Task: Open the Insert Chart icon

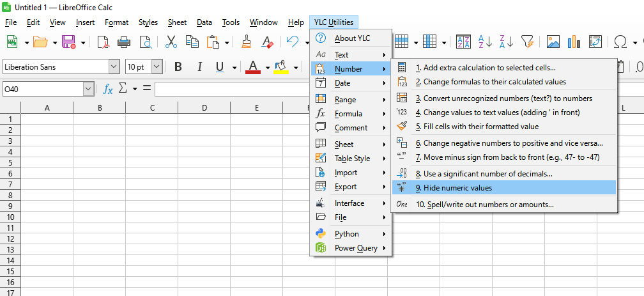Action: click(x=574, y=42)
